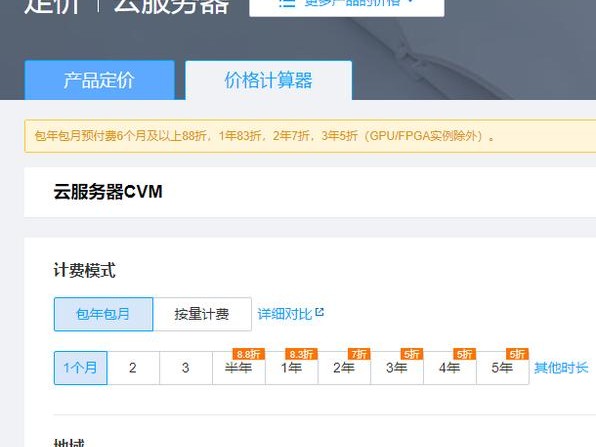The image size is (596, 447).
Task: Select the 3年 duration option
Action: tap(397, 368)
